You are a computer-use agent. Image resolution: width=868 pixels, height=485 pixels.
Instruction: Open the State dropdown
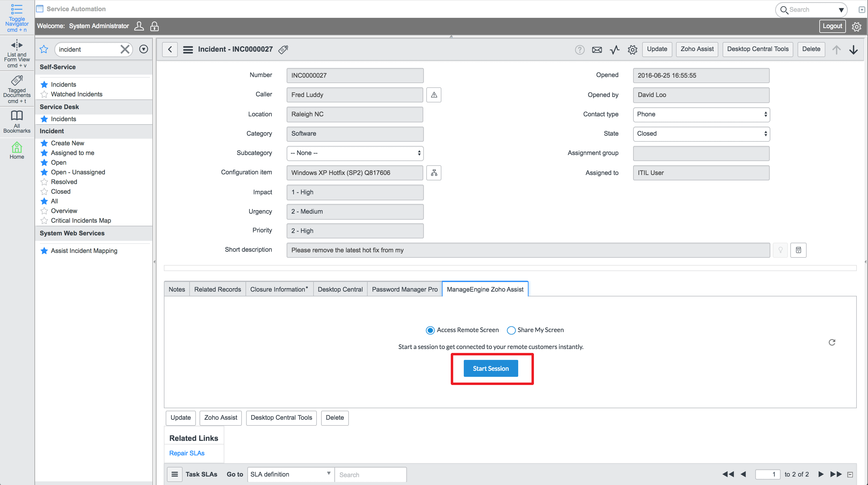point(701,134)
